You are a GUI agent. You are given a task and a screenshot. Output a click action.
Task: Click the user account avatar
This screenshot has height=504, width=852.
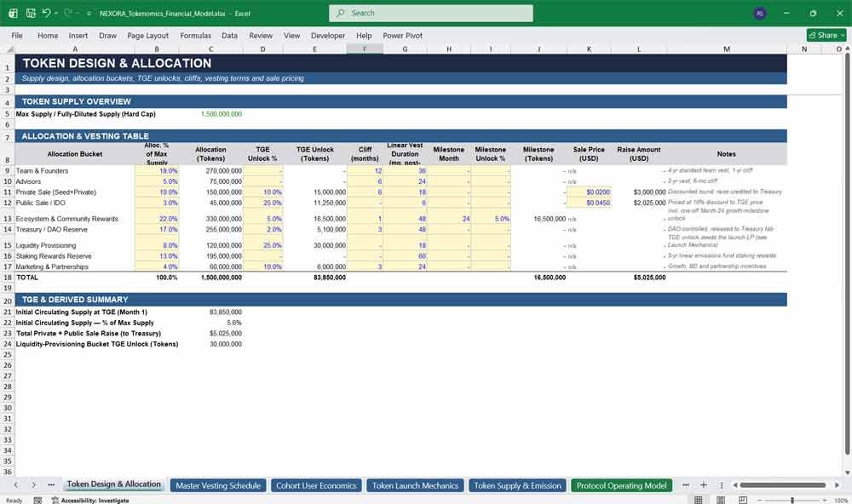pos(760,13)
